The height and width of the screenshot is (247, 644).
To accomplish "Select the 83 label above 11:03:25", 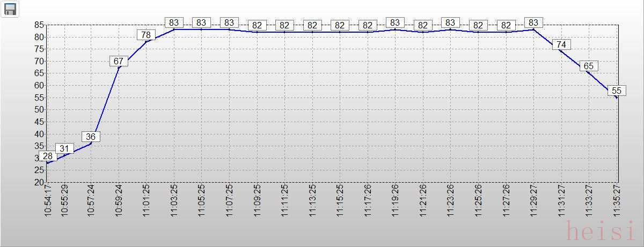I will [x=174, y=23].
